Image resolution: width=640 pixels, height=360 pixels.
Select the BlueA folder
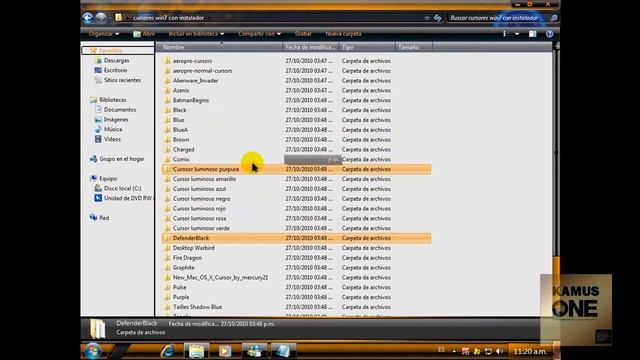180,130
